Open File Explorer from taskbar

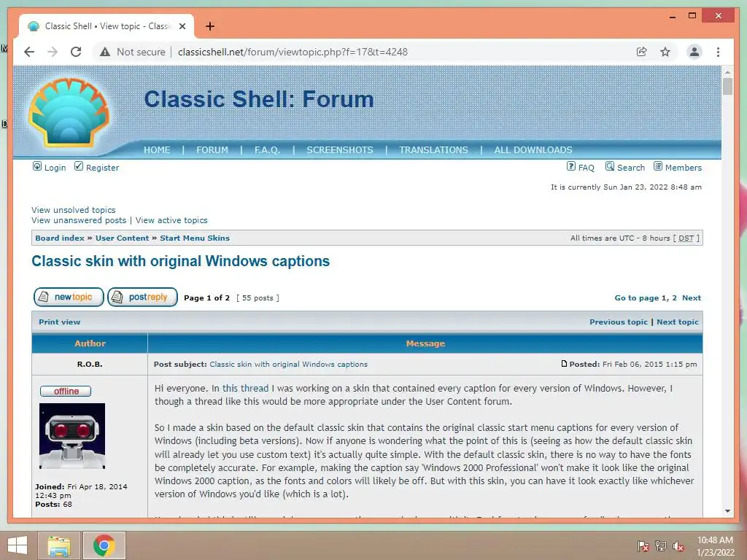pyautogui.click(x=60, y=545)
